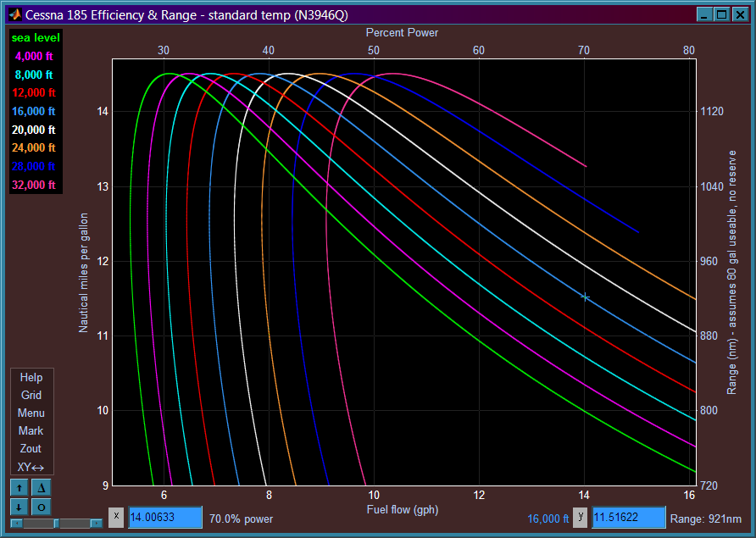756x538 pixels.
Task: Click the up arrow button
Action: coord(19,487)
